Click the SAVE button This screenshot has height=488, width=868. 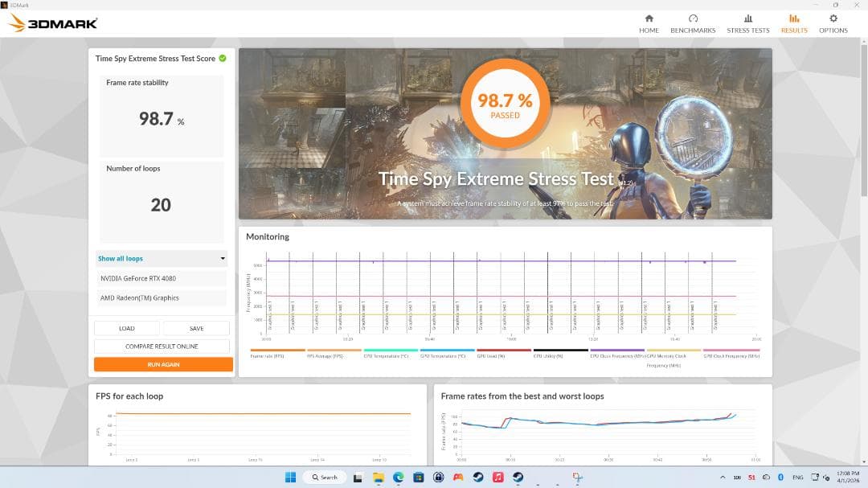click(x=197, y=329)
